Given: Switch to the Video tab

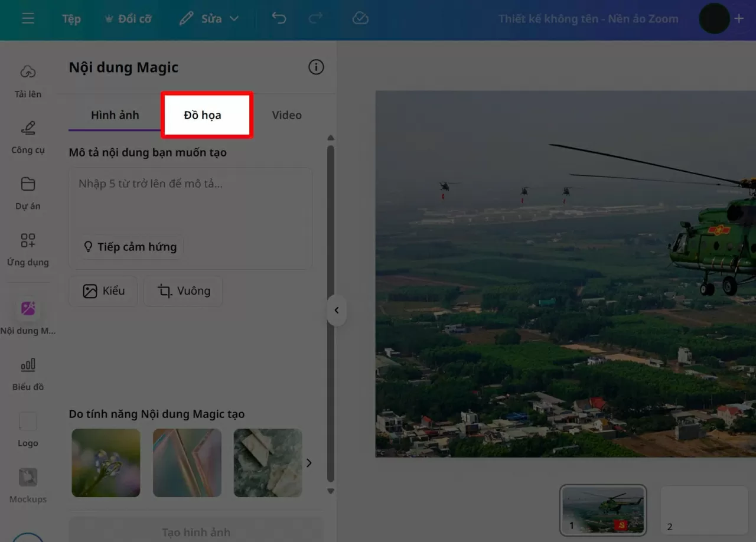Looking at the screenshot, I should tap(286, 115).
